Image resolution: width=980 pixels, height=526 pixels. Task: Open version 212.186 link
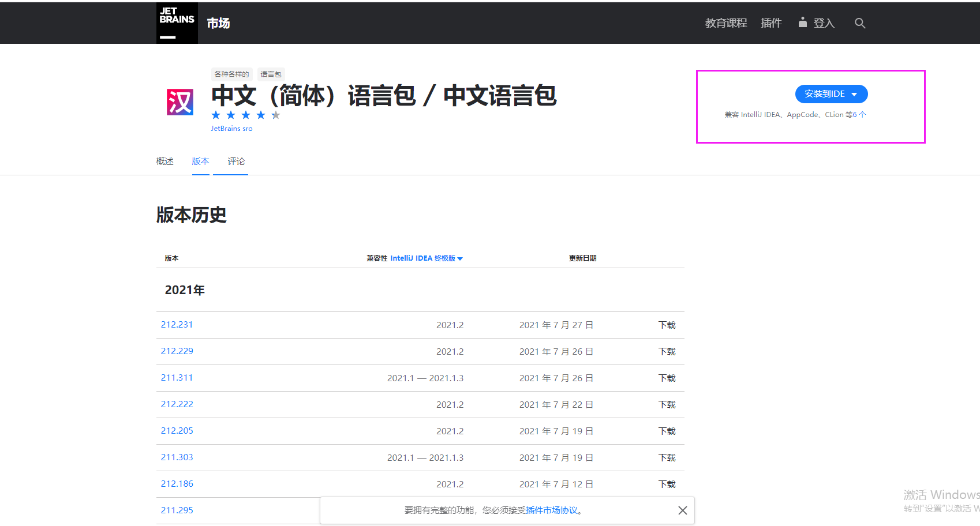click(177, 484)
